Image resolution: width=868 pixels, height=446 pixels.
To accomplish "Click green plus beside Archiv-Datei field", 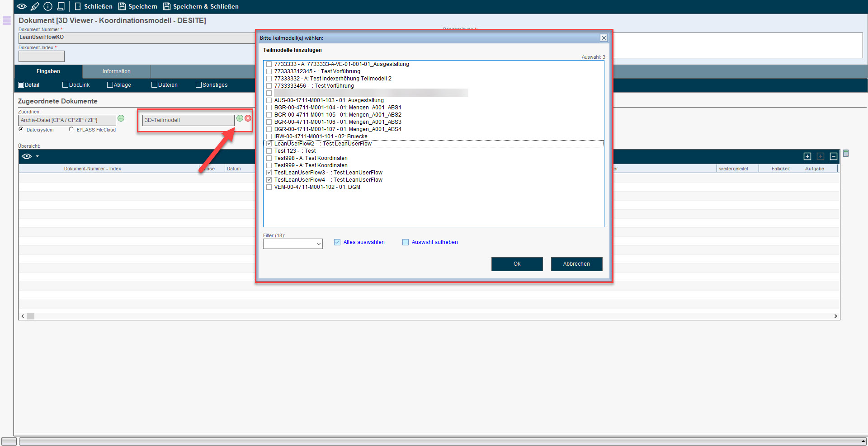I will (x=121, y=118).
